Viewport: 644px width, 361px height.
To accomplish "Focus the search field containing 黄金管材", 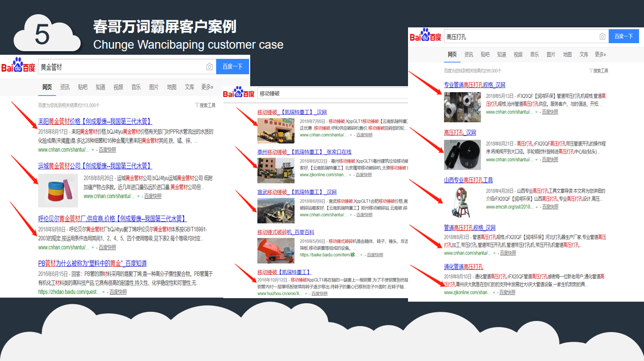I will tap(127, 67).
